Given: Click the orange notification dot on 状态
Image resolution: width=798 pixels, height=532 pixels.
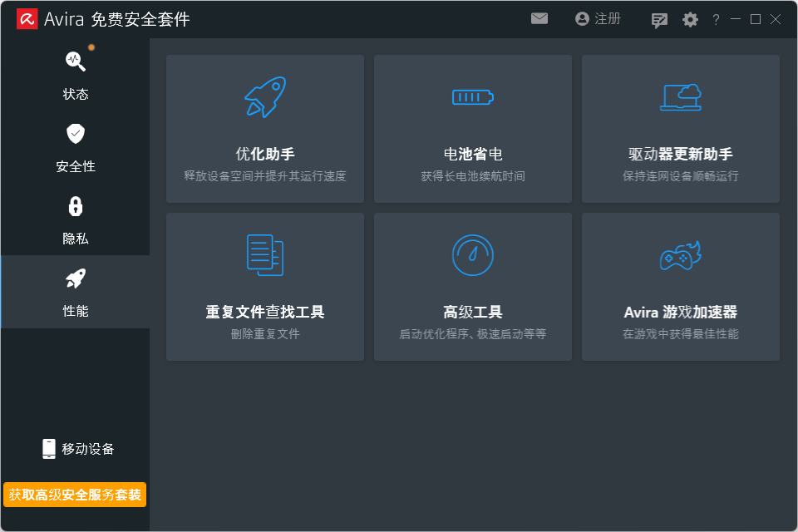Looking at the screenshot, I should click(91, 47).
